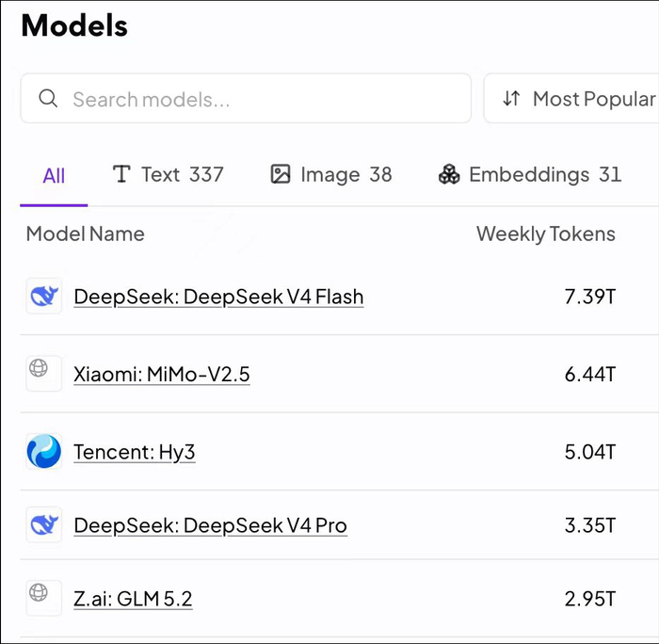Open the Tencent: Hy3 model link
The width and height of the screenshot is (659, 644).
point(135,452)
